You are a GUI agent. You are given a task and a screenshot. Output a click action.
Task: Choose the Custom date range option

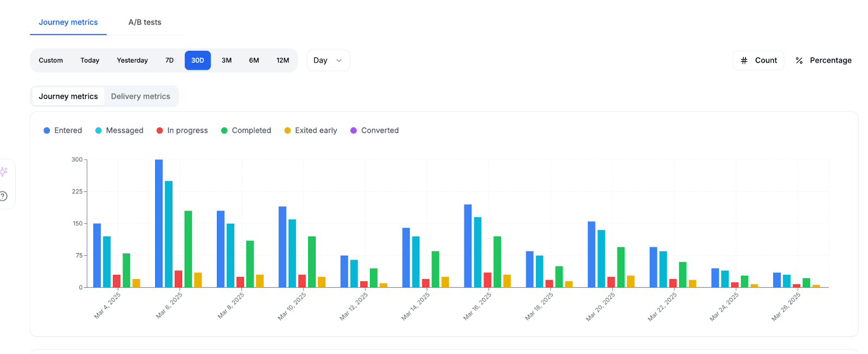tap(50, 60)
